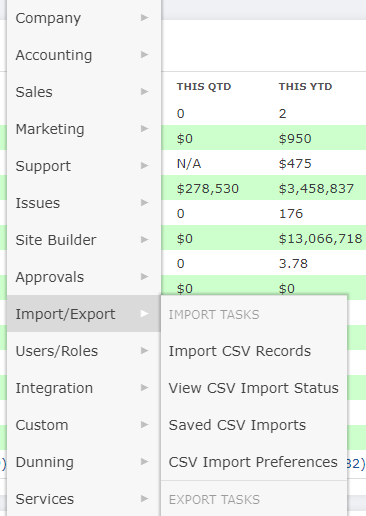Screen dimensions: 366x516
Task: Open the Custom menu item
Action: (x=84, y=425)
